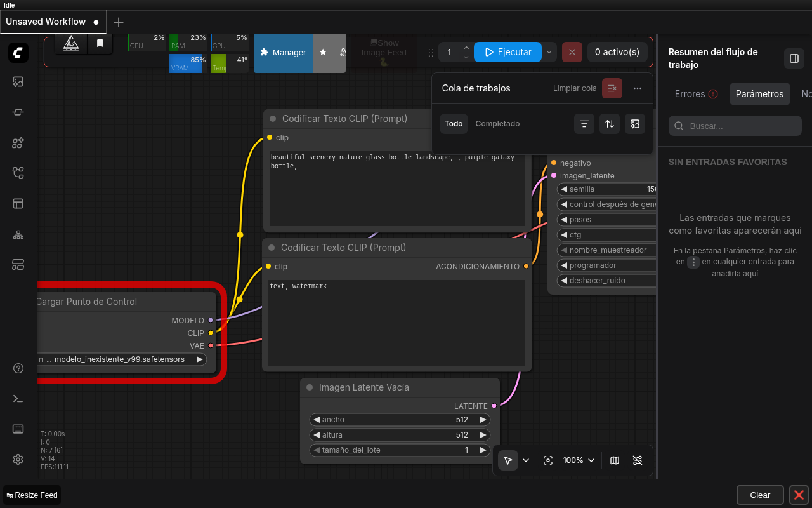
Task: Click the sparkle grid sidebar icon
Action: pos(18,143)
